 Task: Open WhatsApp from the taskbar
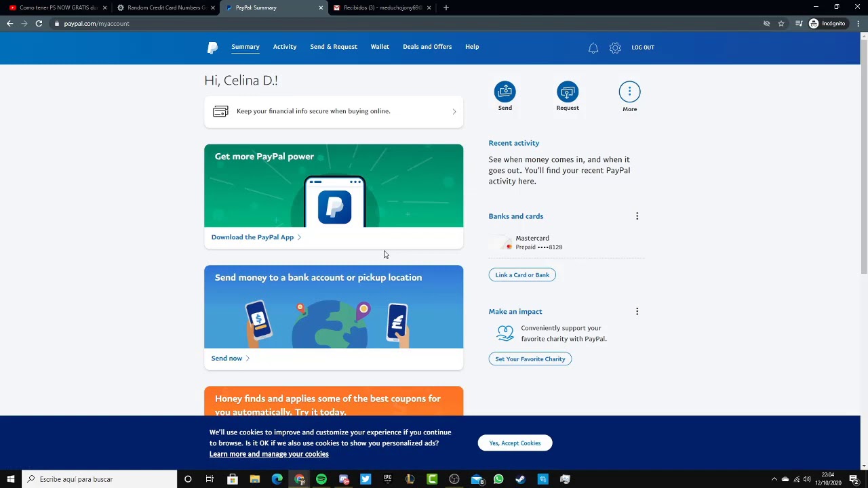pos(498,479)
